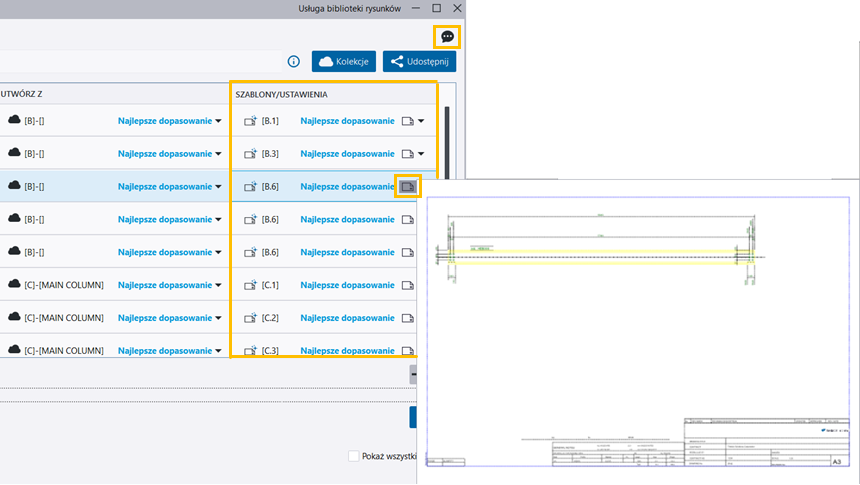The height and width of the screenshot is (485, 860).
Task: Toggle the 'Pokaż wszystkie' checkbox
Action: click(353, 456)
